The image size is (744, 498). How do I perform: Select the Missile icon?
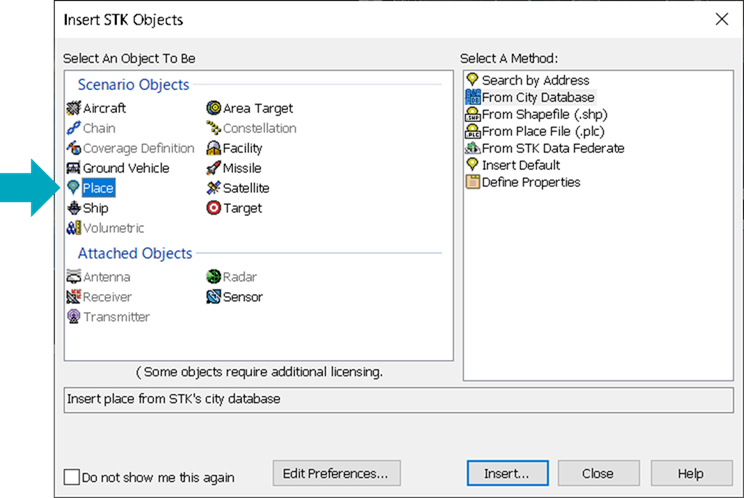214,168
